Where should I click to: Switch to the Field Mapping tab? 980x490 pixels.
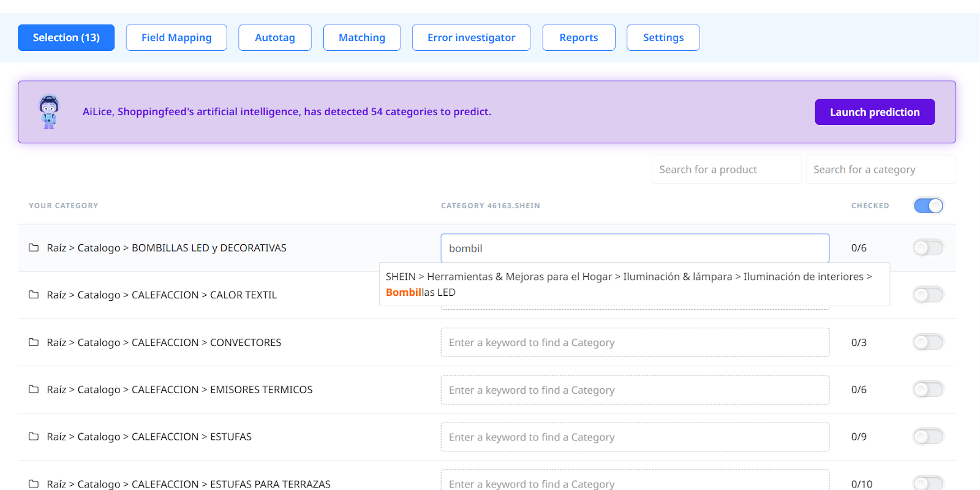tap(176, 37)
